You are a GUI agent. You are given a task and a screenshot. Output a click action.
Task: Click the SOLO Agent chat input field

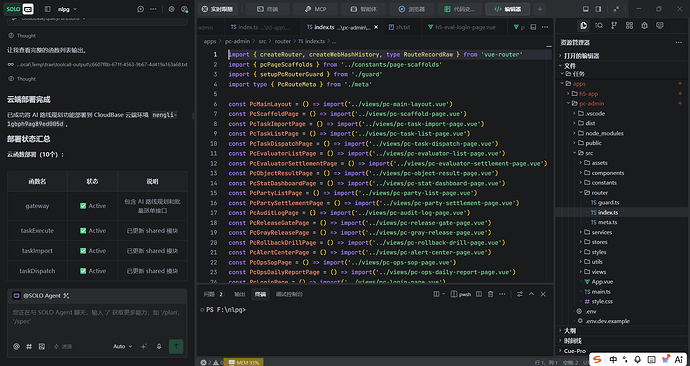[x=97, y=317]
